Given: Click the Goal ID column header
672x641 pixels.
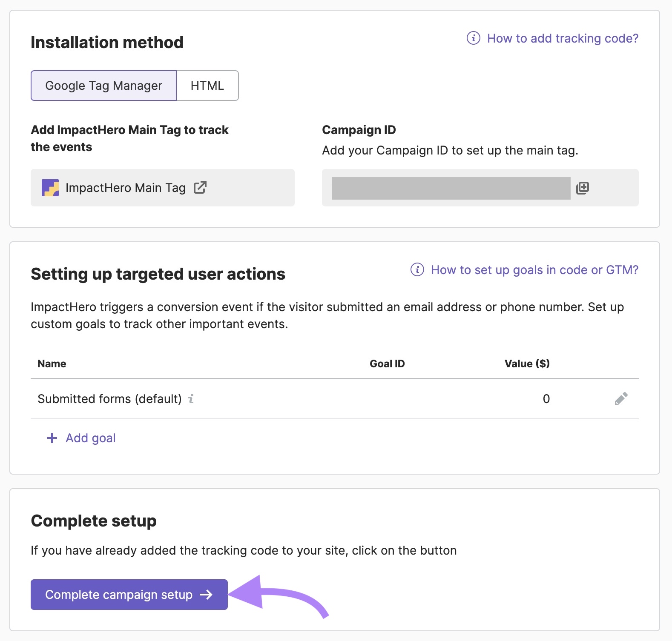Looking at the screenshot, I should point(387,363).
